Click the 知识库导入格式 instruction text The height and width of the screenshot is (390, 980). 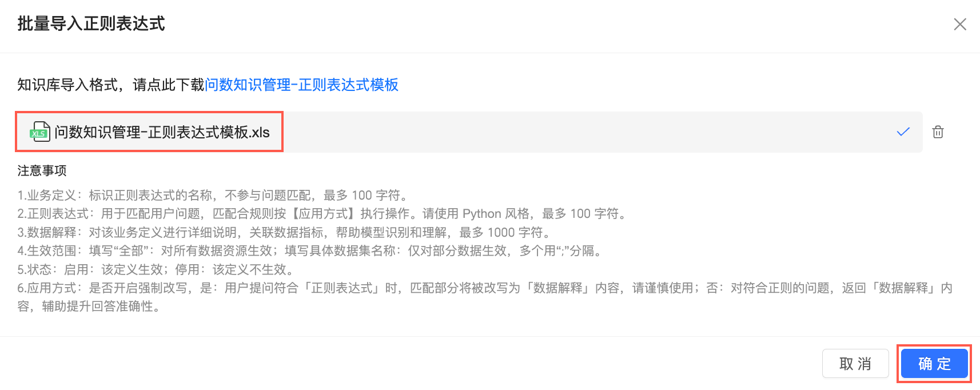110,85
